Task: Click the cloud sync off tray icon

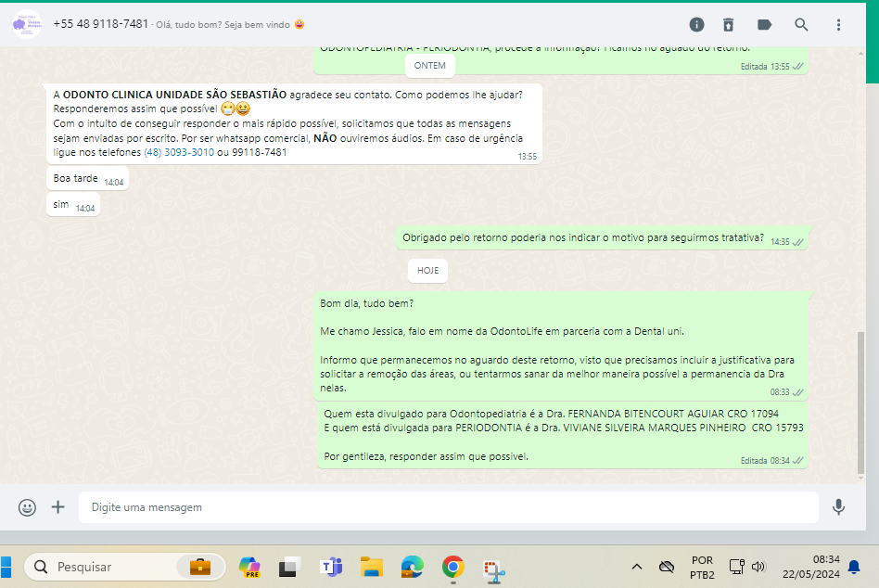Action: 667,567
